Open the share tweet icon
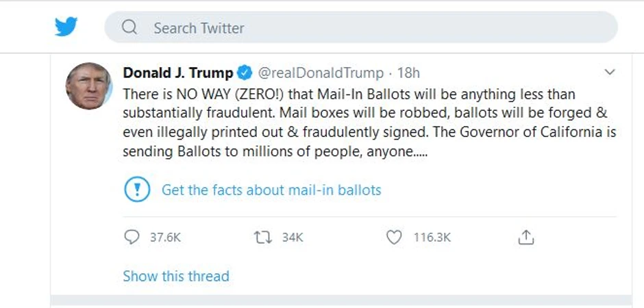Viewport: 644px width, 308px height. 525,237
